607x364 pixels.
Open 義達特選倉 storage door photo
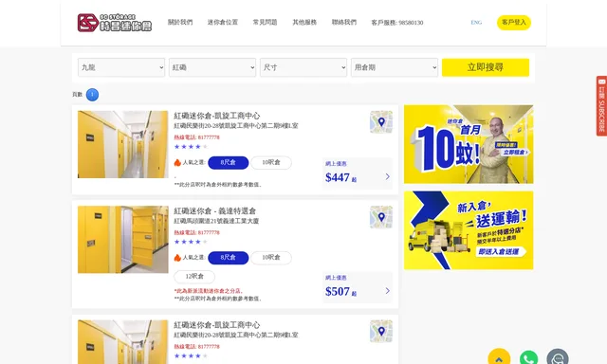coord(122,240)
